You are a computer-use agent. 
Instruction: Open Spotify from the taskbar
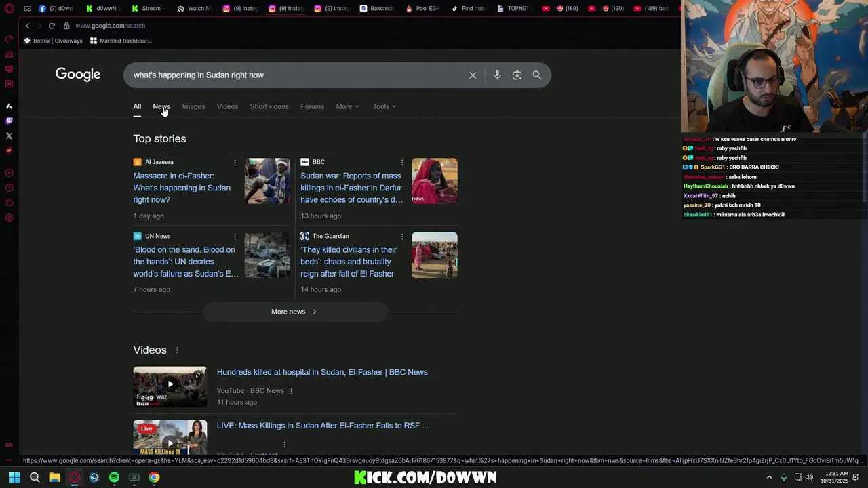(114, 477)
